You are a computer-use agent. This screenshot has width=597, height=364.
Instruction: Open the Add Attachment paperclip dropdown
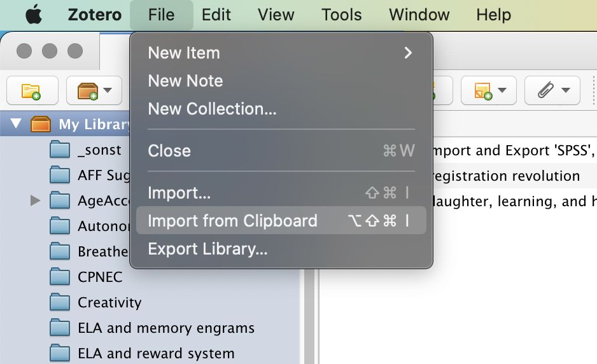coord(552,90)
